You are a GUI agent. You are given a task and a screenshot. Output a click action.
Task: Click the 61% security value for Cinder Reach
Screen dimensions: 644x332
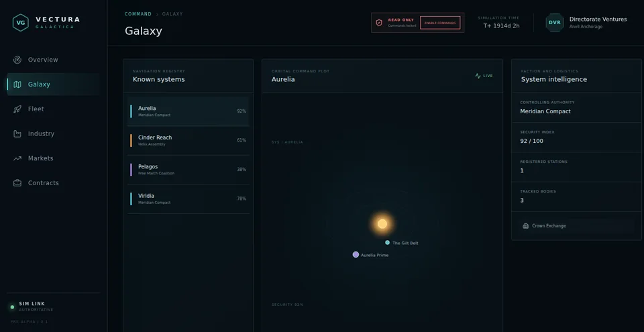point(241,141)
